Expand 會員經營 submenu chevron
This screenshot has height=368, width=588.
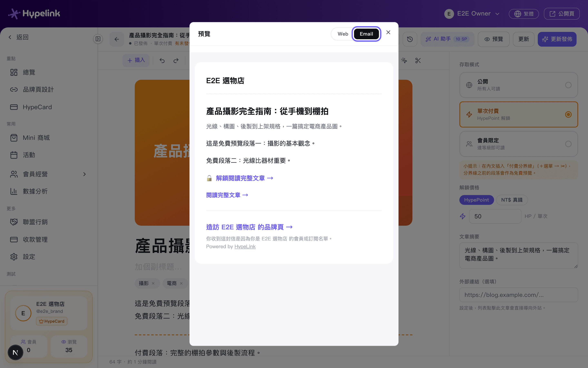pos(84,174)
